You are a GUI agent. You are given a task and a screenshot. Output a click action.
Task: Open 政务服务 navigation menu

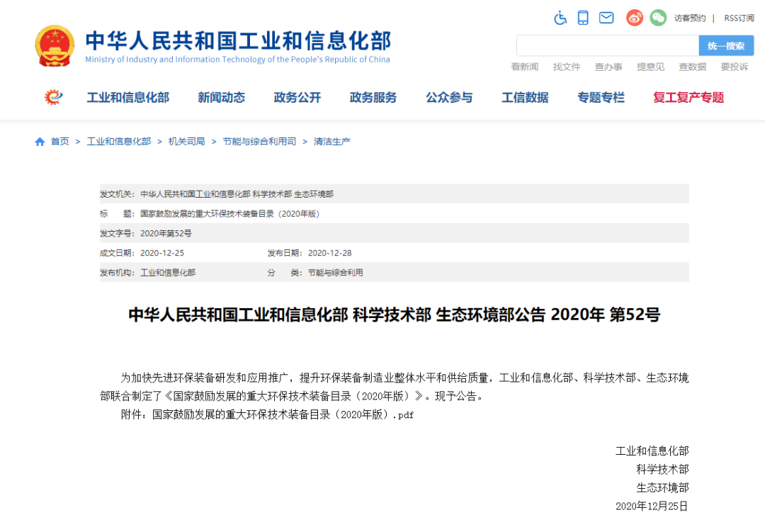tap(373, 98)
